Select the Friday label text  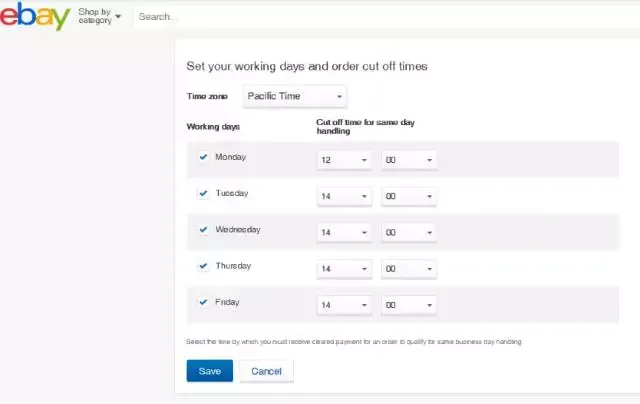coord(227,302)
